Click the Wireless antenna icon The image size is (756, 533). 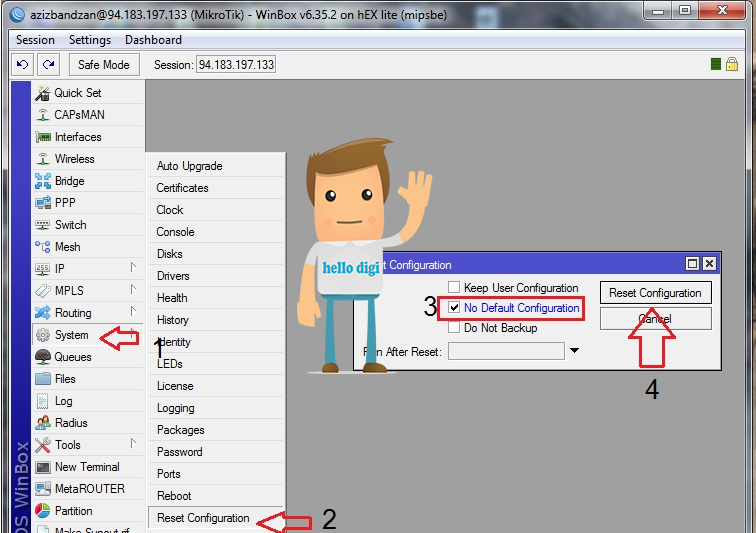click(x=42, y=159)
